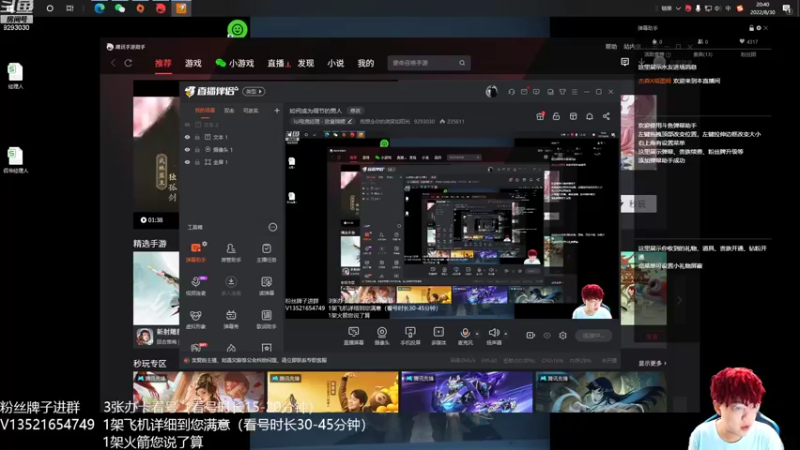Add 摄像头 camera source
The image size is (800, 450).
[x=382, y=336]
